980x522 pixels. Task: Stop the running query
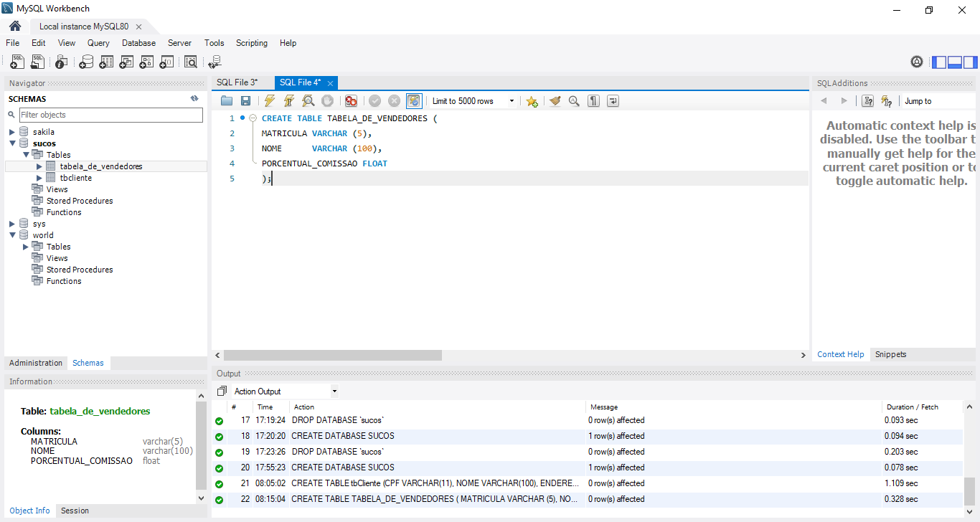(x=327, y=101)
